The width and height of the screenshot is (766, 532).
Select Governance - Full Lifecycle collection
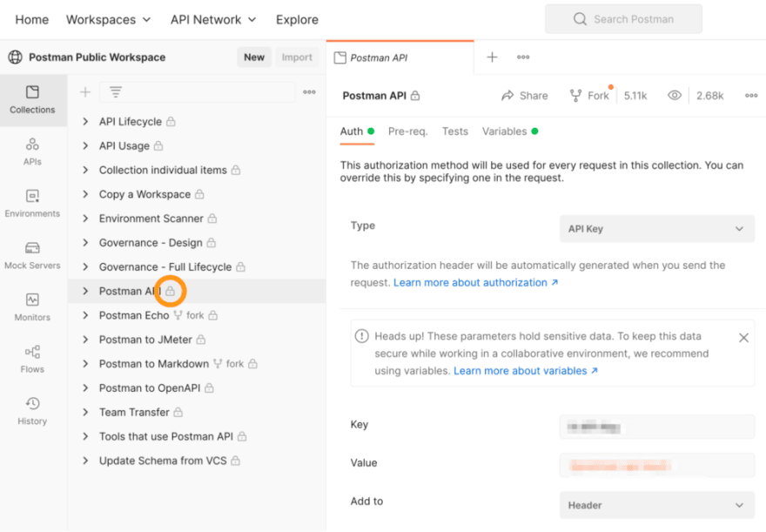coord(165,266)
